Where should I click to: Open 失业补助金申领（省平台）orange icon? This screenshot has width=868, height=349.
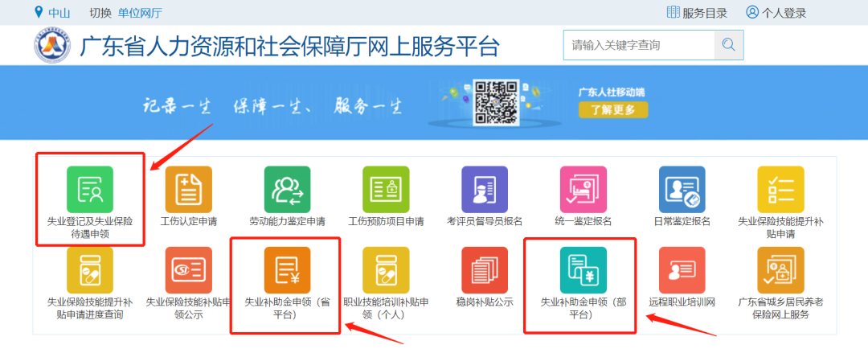pyautogui.click(x=287, y=270)
